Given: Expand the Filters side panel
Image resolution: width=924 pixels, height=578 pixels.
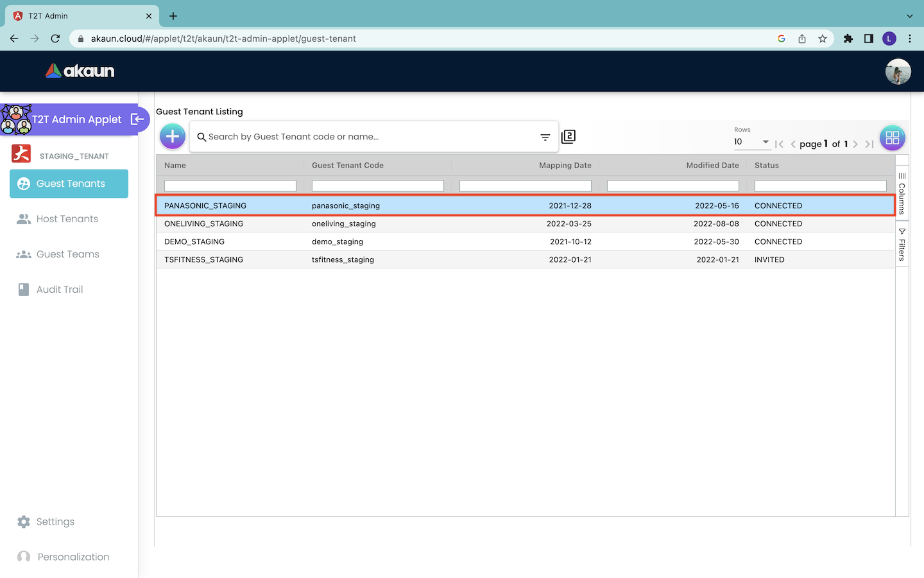Looking at the screenshot, I should [x=902, y=244].
